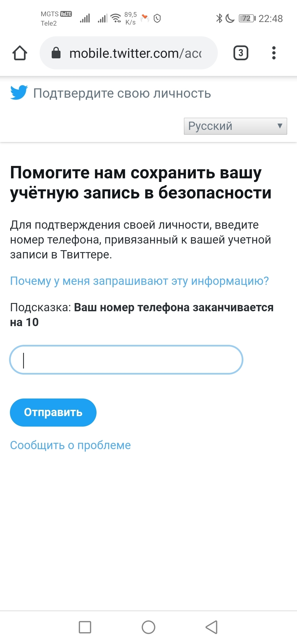
Task: Open the Сообщить о проблеме link
Action: coord(70,445)
